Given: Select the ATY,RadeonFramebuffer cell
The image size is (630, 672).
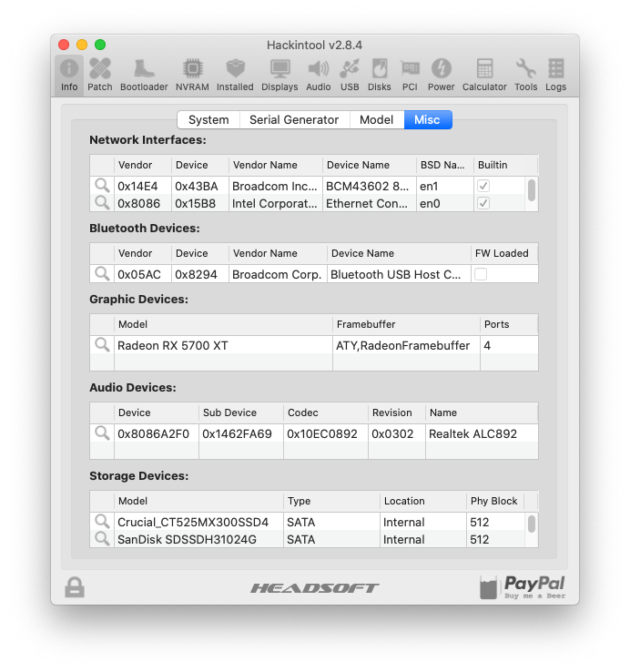Looking at the screenshot, I should [406, 345].
